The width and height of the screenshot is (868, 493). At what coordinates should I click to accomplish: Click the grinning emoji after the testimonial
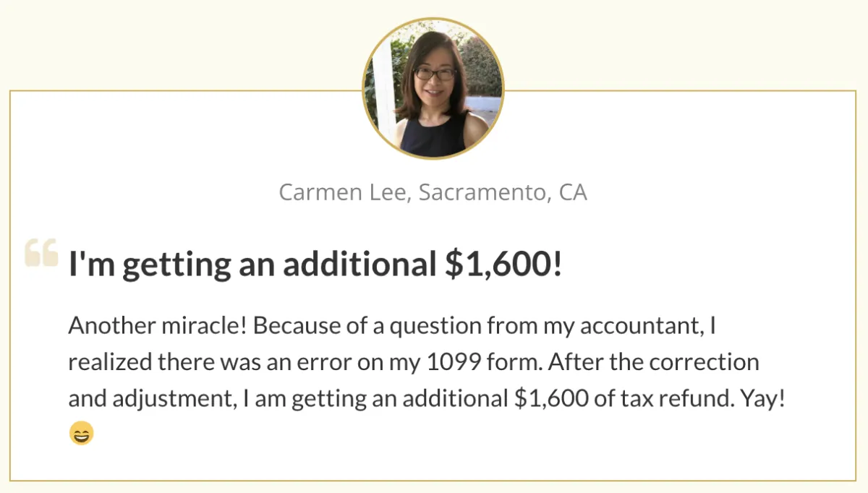tap(81, 434)
